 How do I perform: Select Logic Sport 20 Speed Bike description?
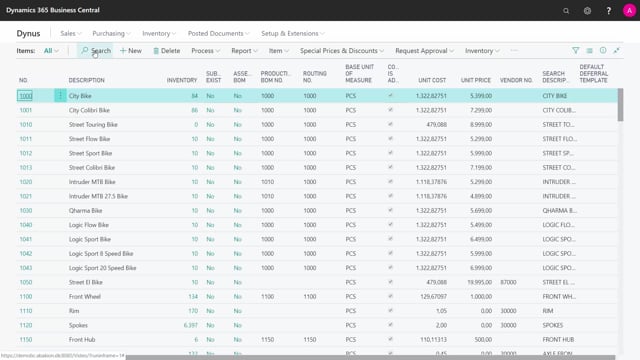coord(102,268)
